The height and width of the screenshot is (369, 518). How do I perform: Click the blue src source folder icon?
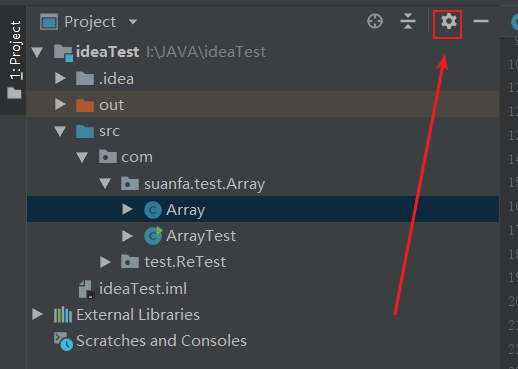click(85, 131)
